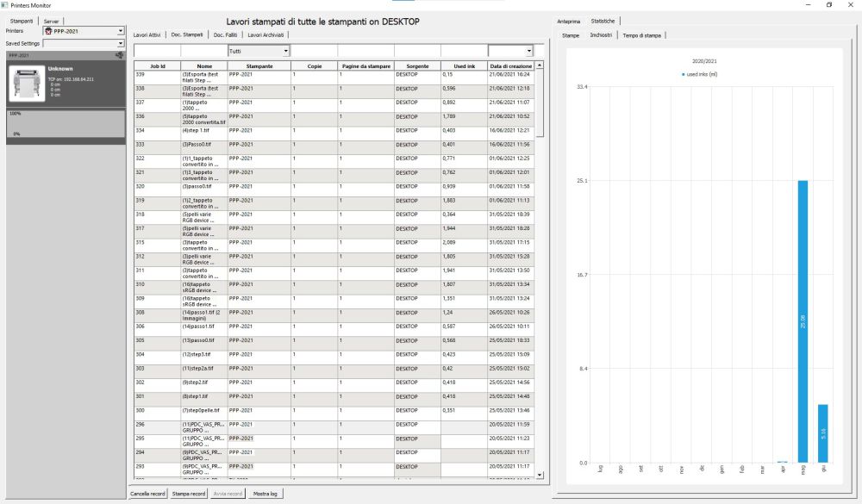Image resolution: width=862 pixels, height=504 pixels.
Task: Switch to the Stampanti tab
Action: 22,21
